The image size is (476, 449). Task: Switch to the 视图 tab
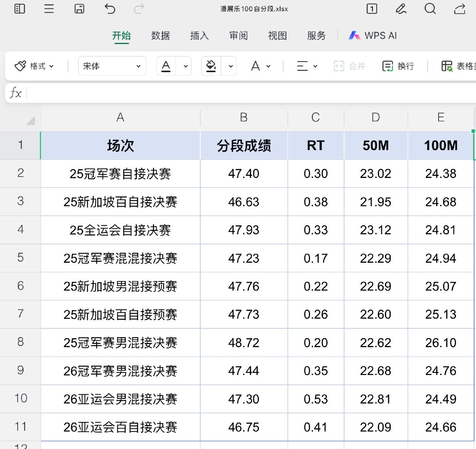[277, 35]
